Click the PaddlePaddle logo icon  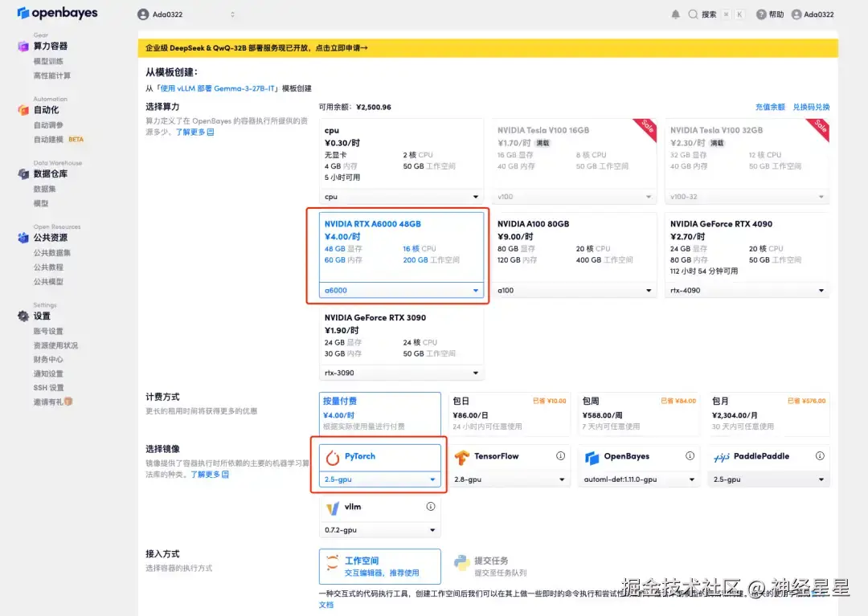[x=721, y=457]
